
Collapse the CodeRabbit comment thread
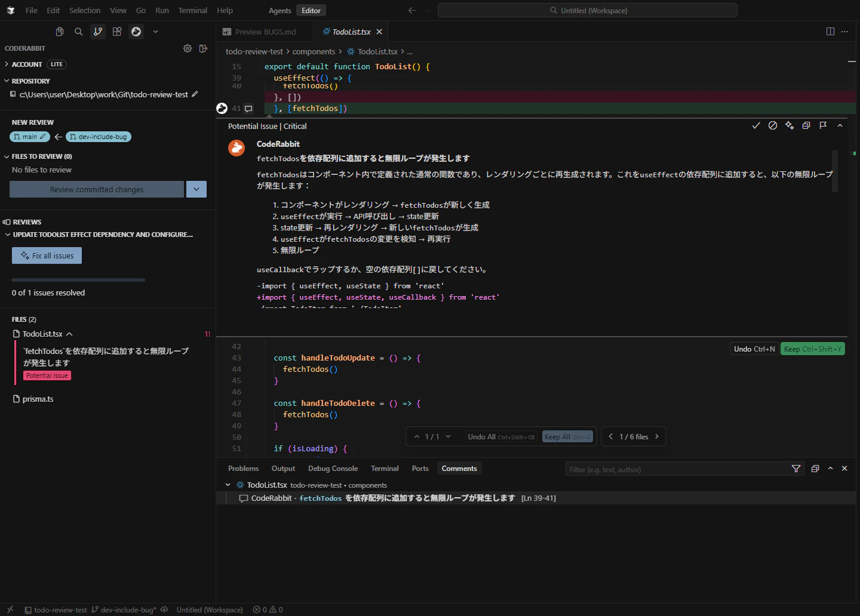[840, 125]
